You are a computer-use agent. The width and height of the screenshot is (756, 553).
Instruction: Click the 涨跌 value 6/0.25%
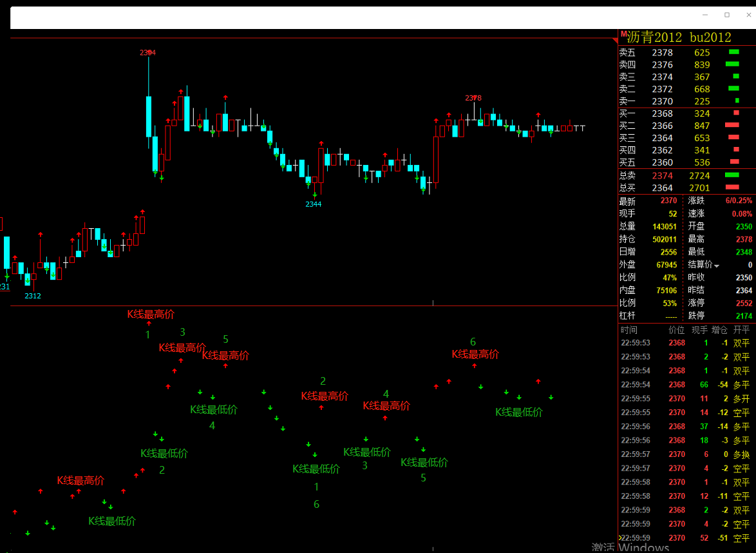tap(739, 200)
